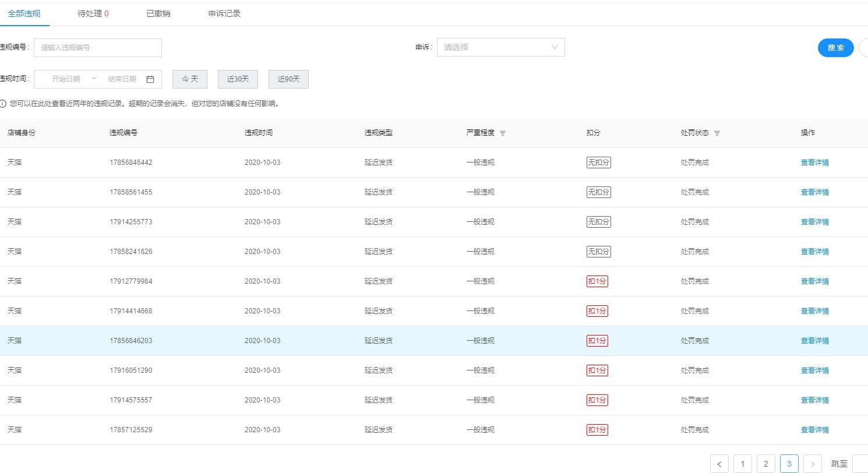View details for violation 17914255773
Viewport: 868px width, 473px height.
pos(815,222)
